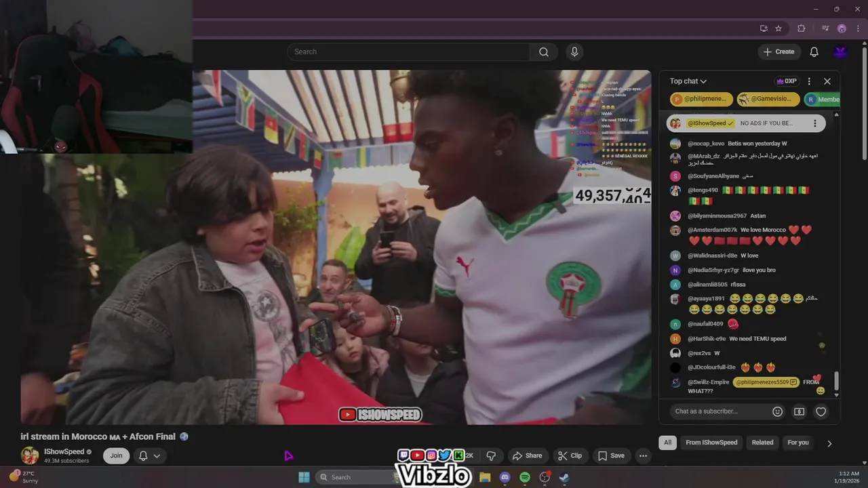Click the video player to pause
Image resolution: width=868 pixels, height=488 pixels.
coord(336,247)
